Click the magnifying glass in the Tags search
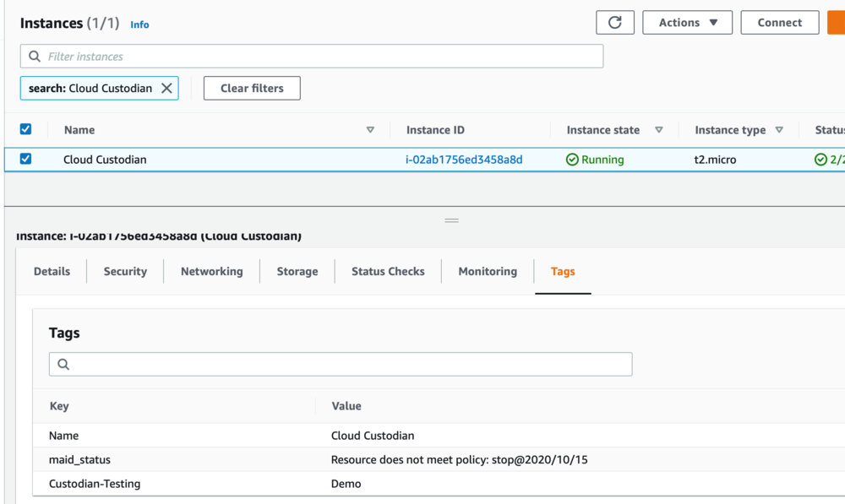Viewport: 845px width, 504px height. [63, 364]
